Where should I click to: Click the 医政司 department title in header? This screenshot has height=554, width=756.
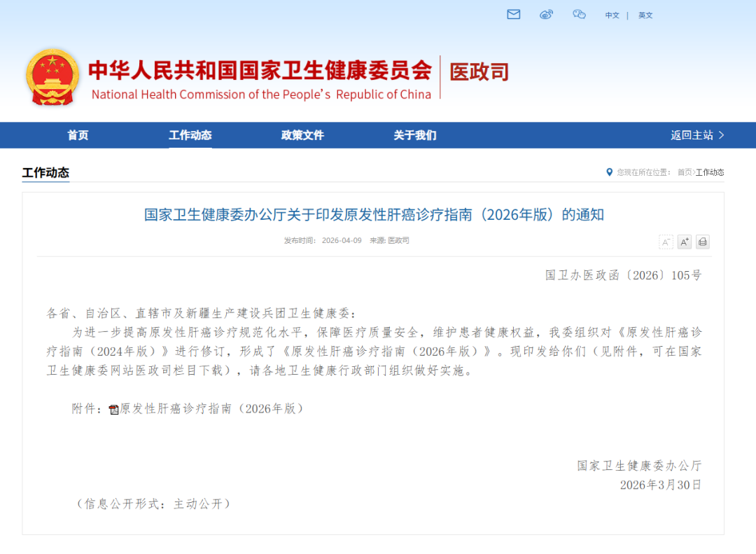tap(479, 72)
